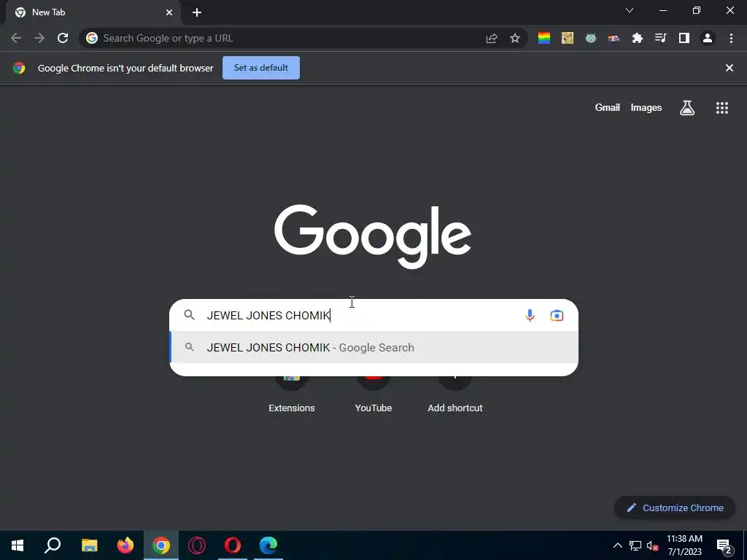The height and width of the screenshot is (560, 747).
Task: Open Search Labs flask icon
Action: 687,108
